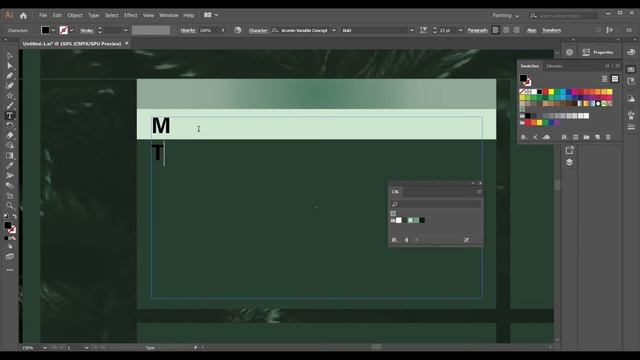This screenshot has height=360, width=640.
Task: Set paragraph alignment to right
Action: pos(517,30)
